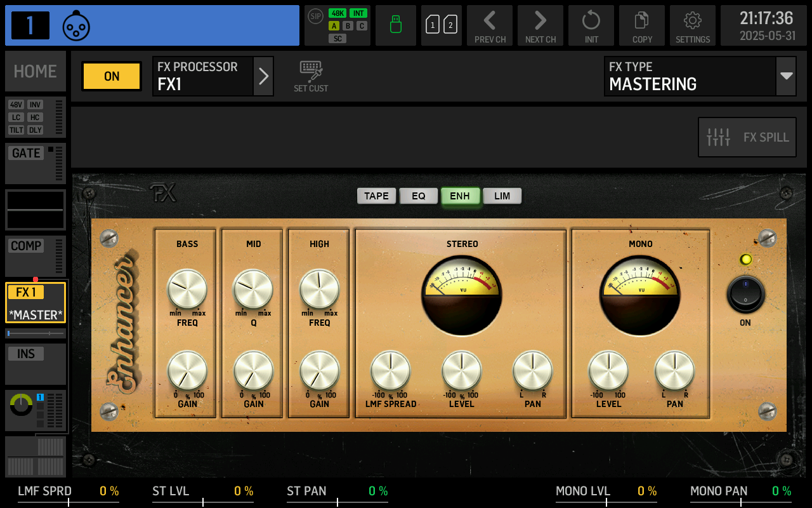The height and width of the screenshot is (508, 812).
Task: Toggle the 48V phantom power indicator
Action: click(16, 105)
